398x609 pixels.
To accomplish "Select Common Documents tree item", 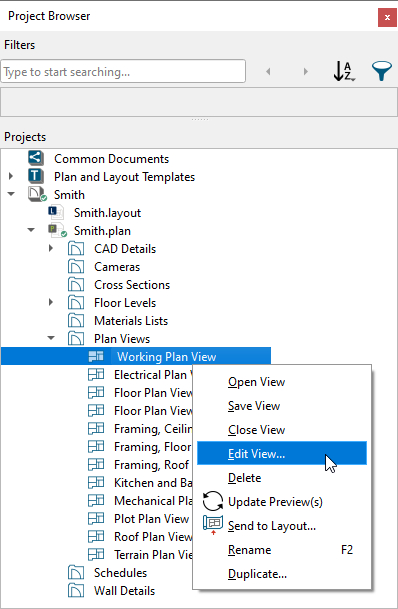I will [x=111, y=159].
